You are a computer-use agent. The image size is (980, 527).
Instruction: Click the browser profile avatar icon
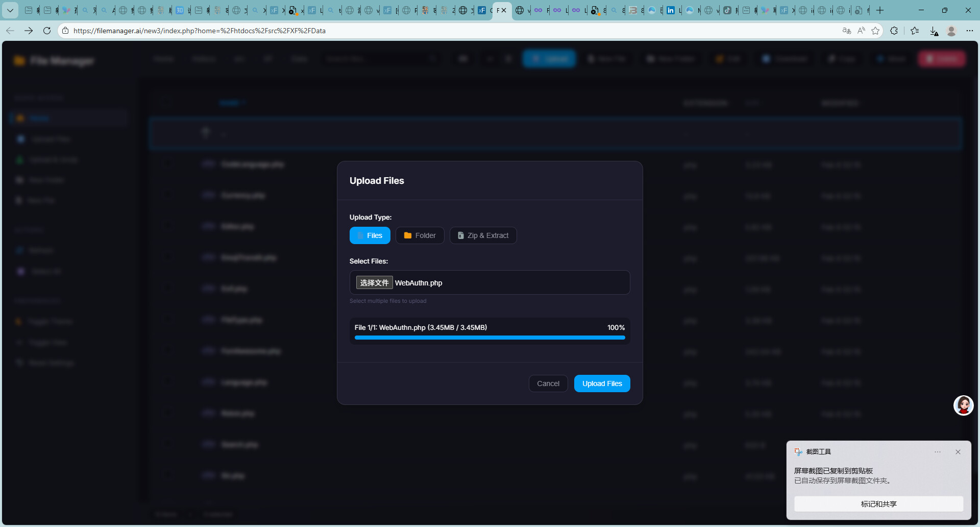tap(951, 31)
